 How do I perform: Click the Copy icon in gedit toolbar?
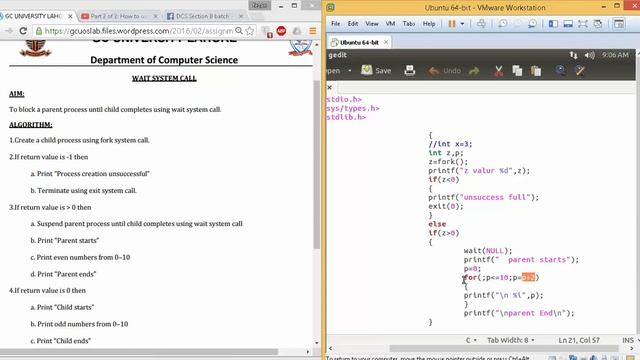point(517,71)
